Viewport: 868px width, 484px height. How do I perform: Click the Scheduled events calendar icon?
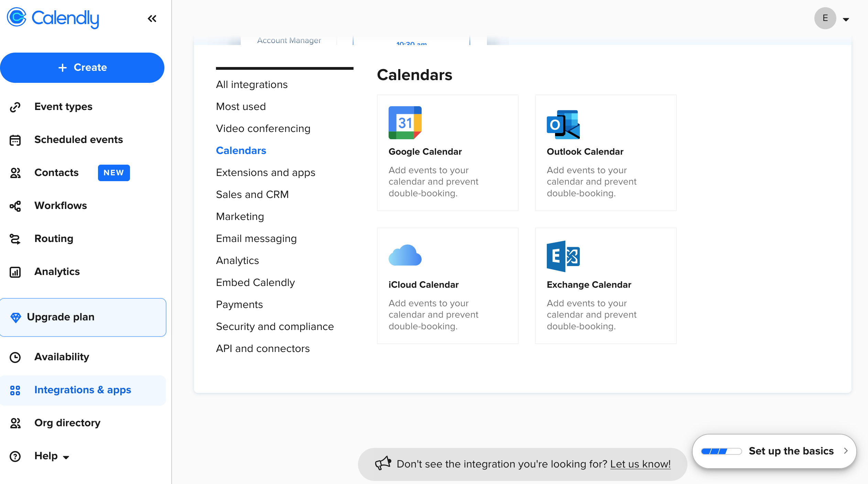15,140
